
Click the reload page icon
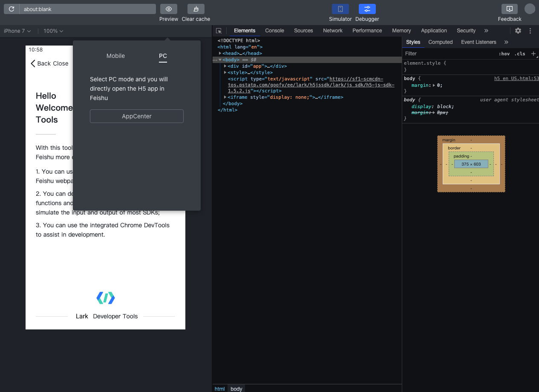[12, 9]
